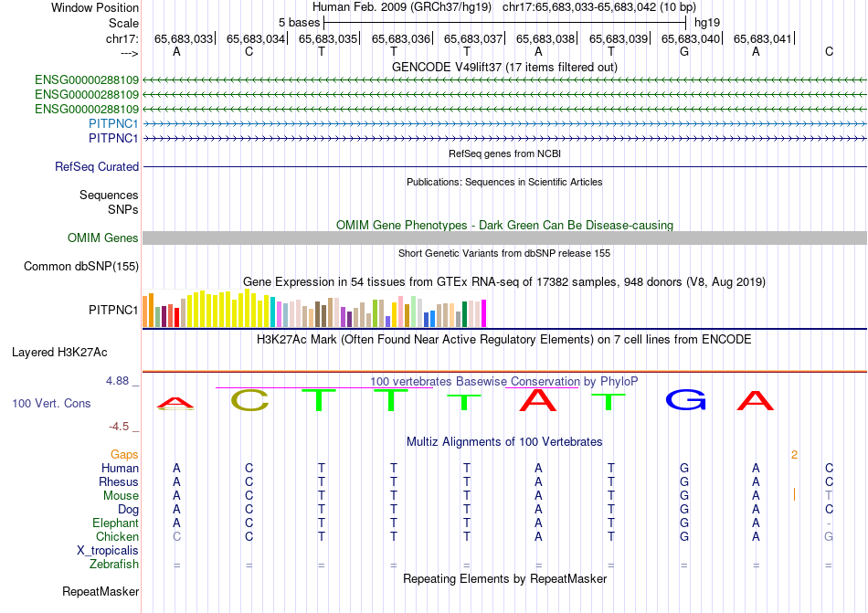Click the orange Gaps label
Image resolution: width=868 pixels, height=613 pixels.
tap(124, 454)
